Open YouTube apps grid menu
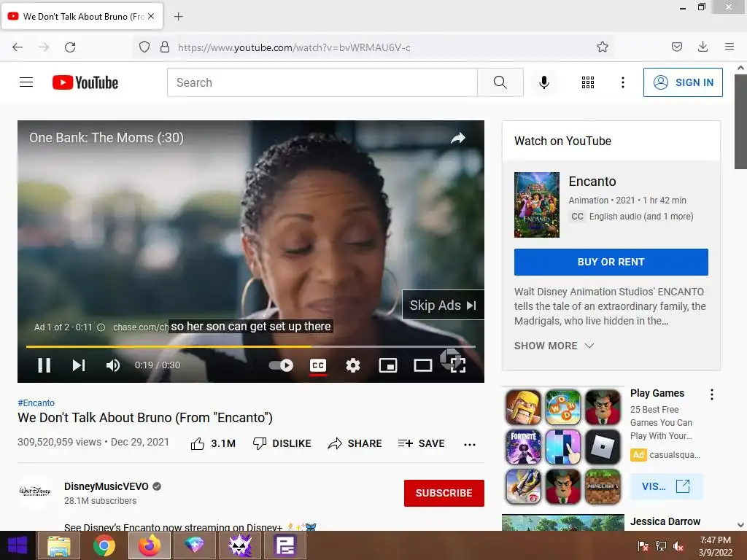The width and height of the screenshot is (747, 560). [588, 82]
